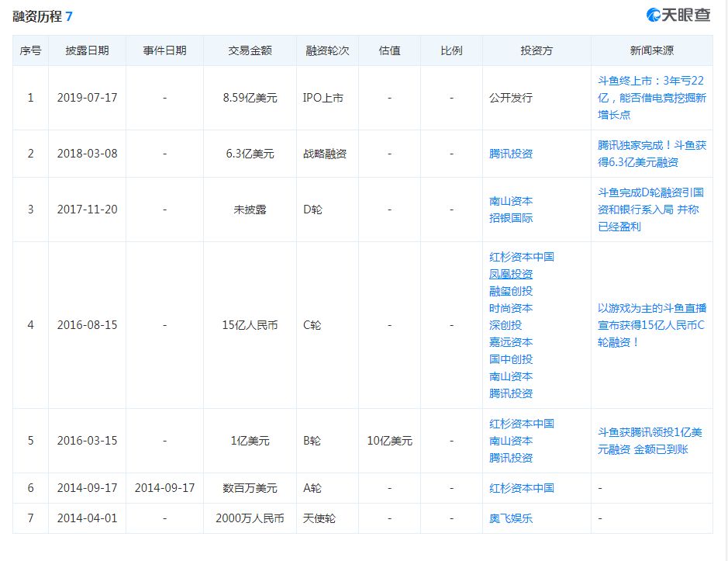Screen dimensions: 728x561
Task: Open the 深创投 investor link
Action: click(x=505, y=325)
